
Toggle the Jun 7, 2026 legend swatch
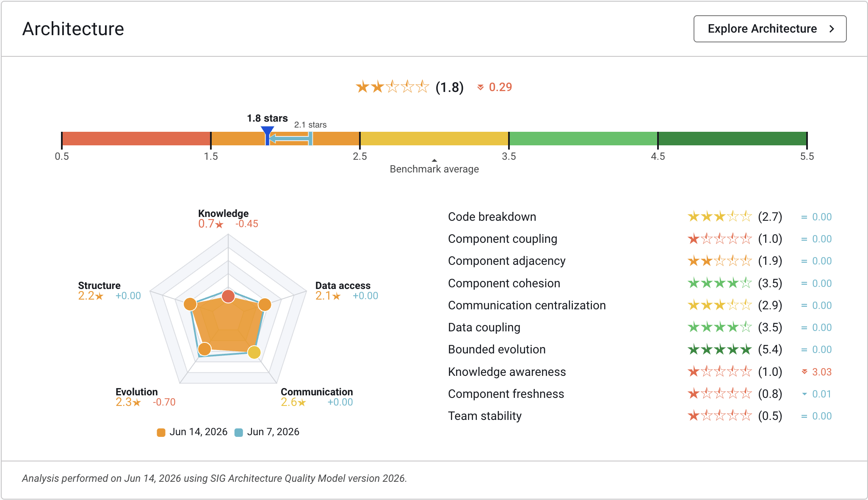239,432
